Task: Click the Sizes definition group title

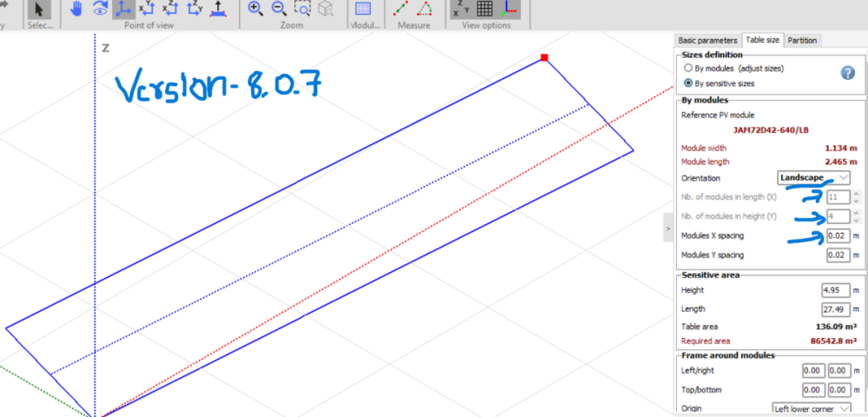Action: [712, 54]
